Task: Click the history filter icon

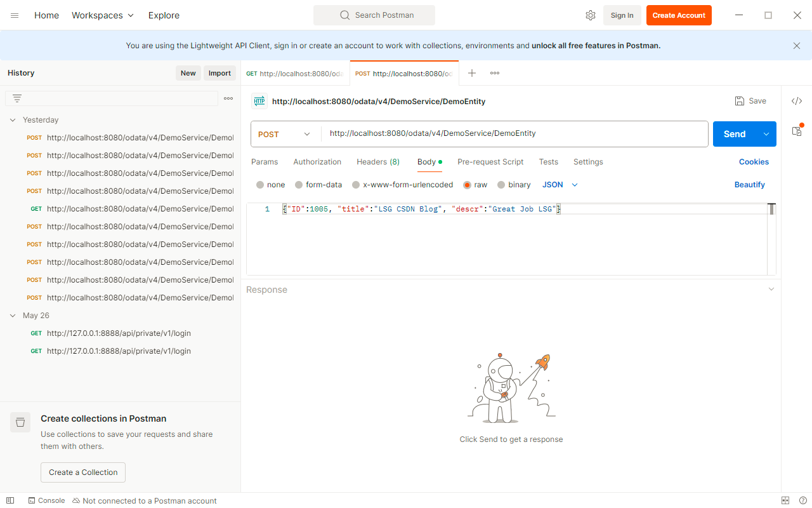Action: (x=17, y=98)
